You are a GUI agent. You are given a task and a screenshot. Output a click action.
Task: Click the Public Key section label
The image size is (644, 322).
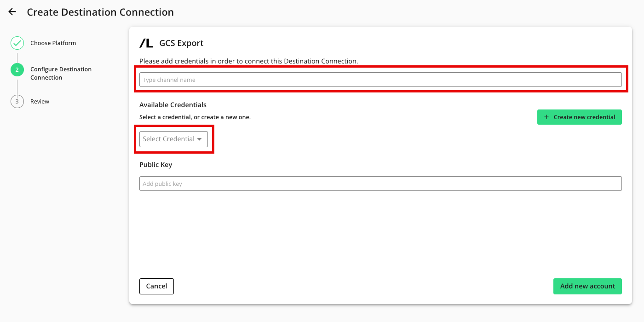155,164
